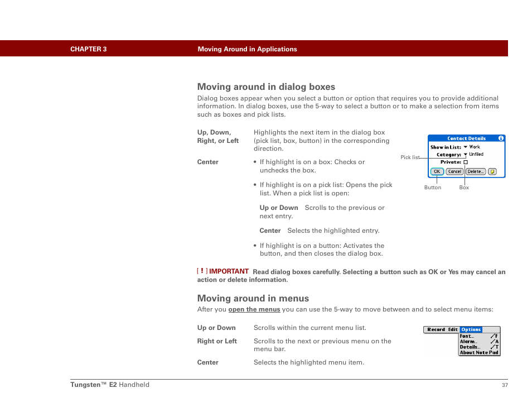Viewport: 532px width, 412px height.
Task: Choose the Details... menu item
Action: 479,347
